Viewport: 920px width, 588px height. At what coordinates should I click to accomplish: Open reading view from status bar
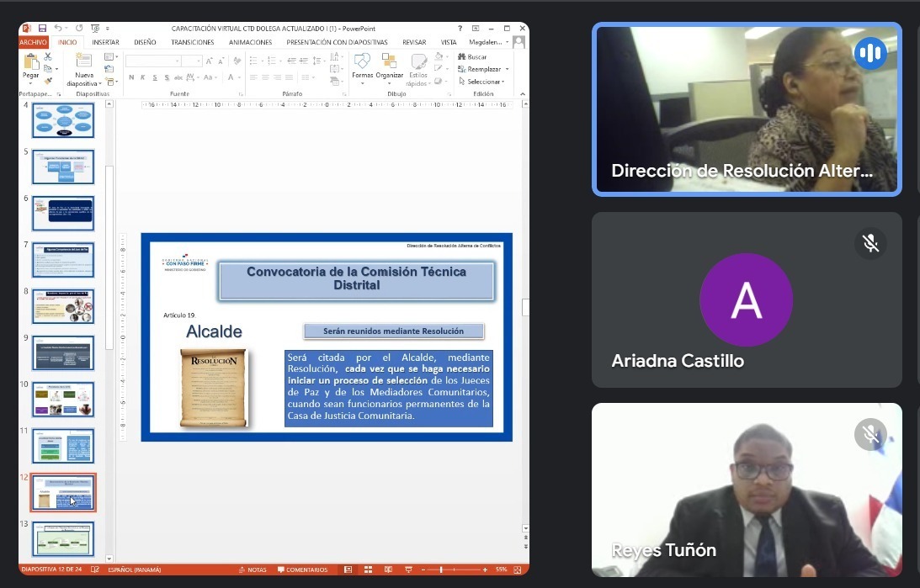coord(386,569)
